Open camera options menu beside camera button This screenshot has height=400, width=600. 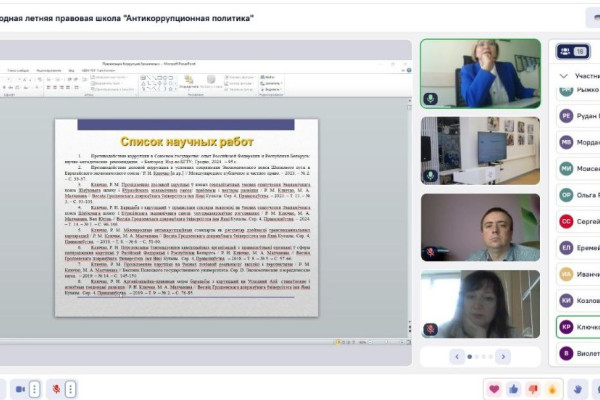[35, 388]
